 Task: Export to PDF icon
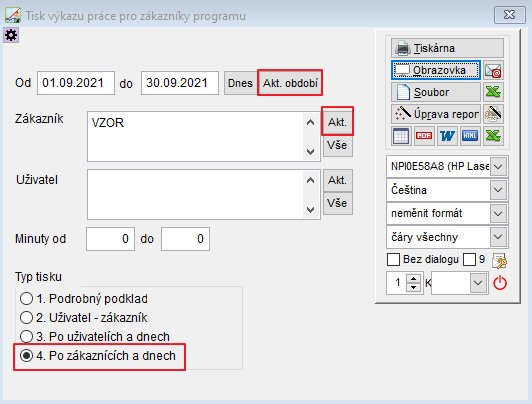coord(424,136)
